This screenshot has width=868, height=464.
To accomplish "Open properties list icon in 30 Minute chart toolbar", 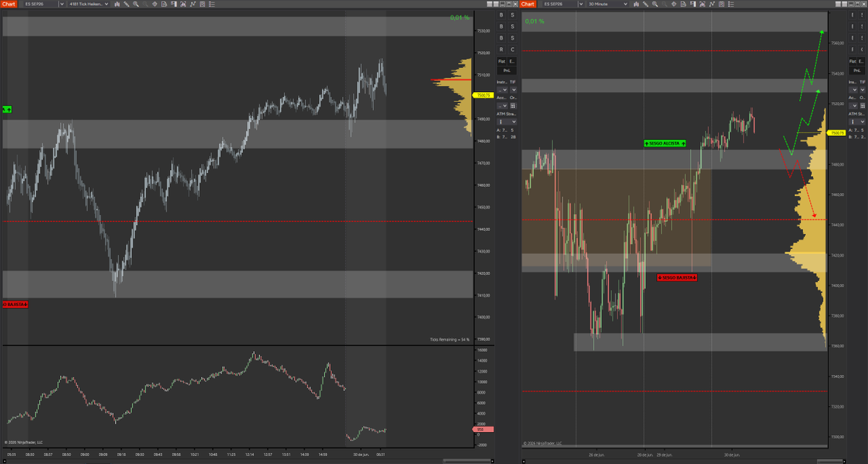I will pyautogui.click(x=731, y=4).
